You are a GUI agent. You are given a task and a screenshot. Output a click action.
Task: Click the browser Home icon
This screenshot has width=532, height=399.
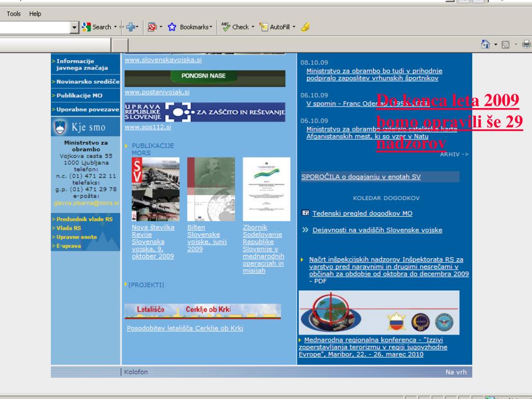tap(486, 44)
